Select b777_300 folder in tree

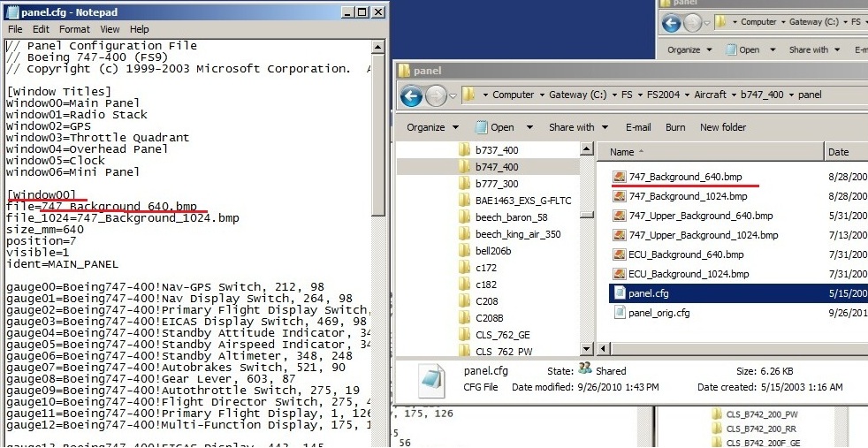pyautogui.click(x=497, y=184)
